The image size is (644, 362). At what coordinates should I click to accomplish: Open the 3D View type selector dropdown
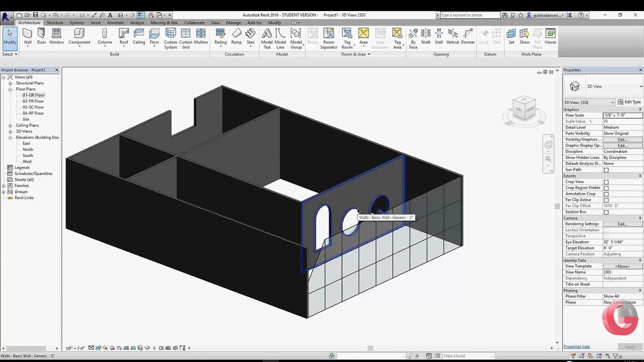[590, 103]
